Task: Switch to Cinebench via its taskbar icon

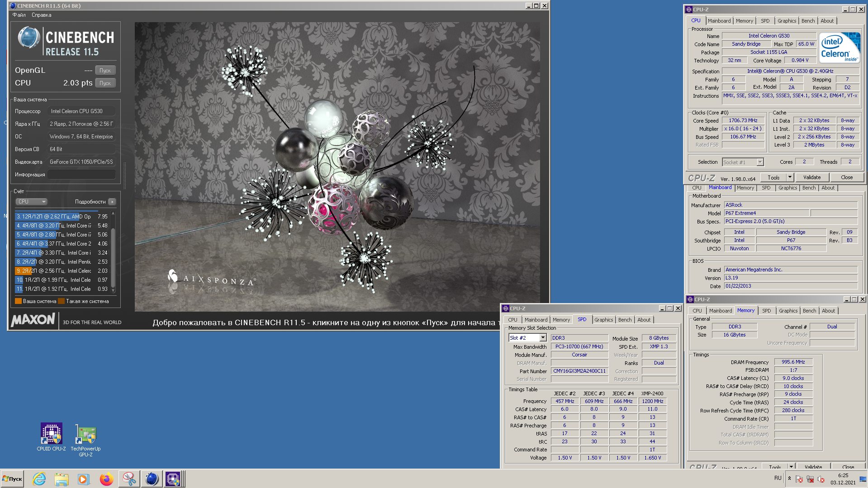Action: point(152,479)
